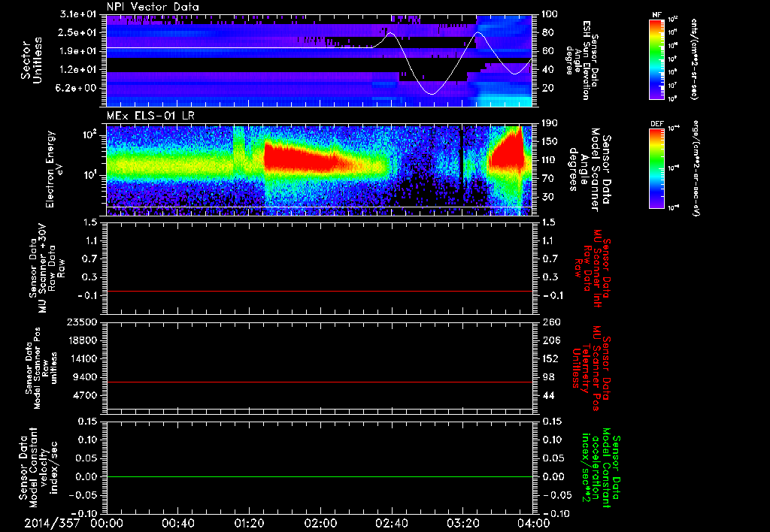Click the "14100" scanner position tick value
This screenshot has width=770, height=532.
click(x=82, y=358)
